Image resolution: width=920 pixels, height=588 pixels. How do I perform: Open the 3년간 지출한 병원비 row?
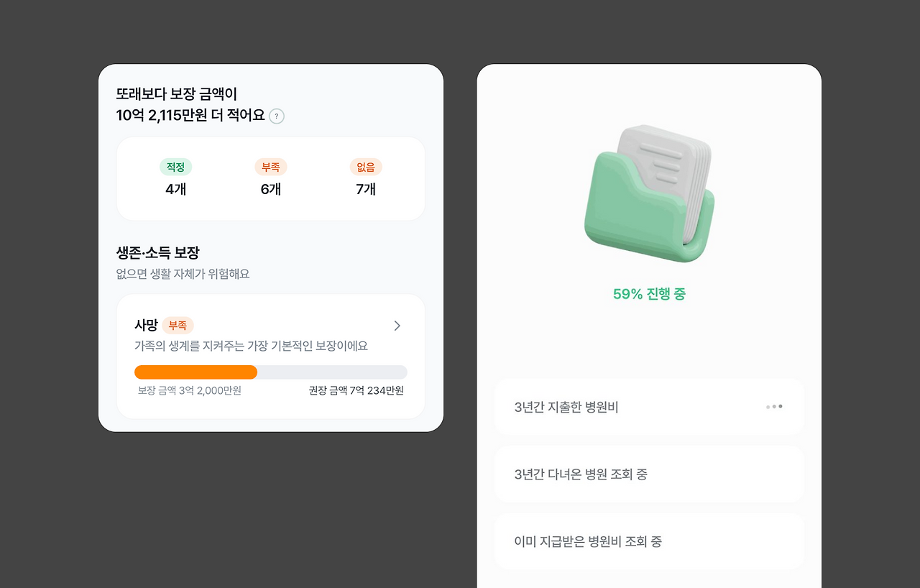650,407
